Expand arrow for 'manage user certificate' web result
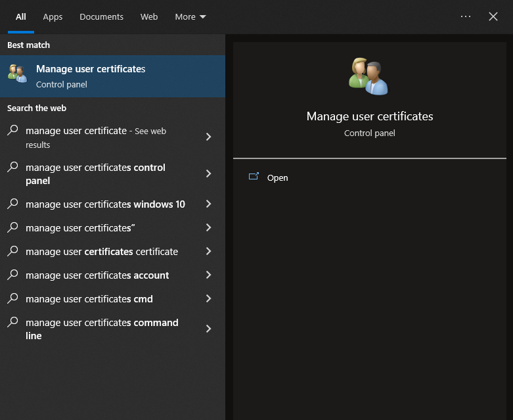 208,137
